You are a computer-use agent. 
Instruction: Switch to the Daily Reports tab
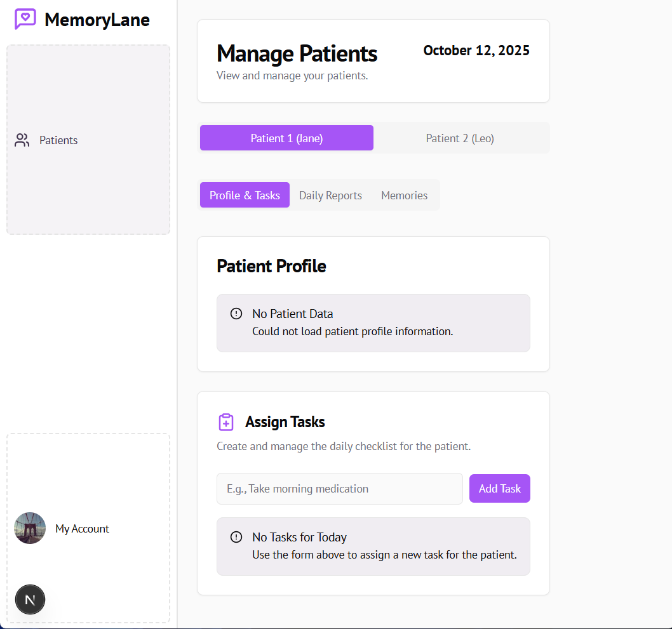[330, 195]
